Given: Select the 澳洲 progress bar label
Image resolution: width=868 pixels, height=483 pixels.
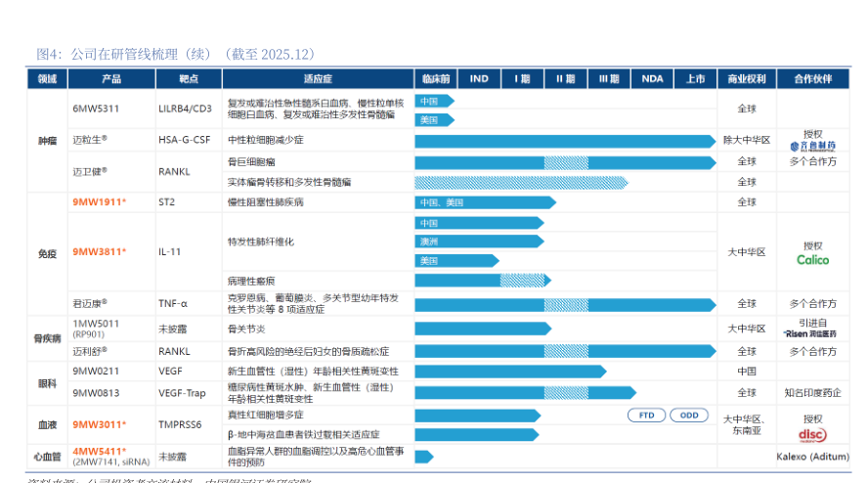Looking at the screenshot, I should pos(429,241).
